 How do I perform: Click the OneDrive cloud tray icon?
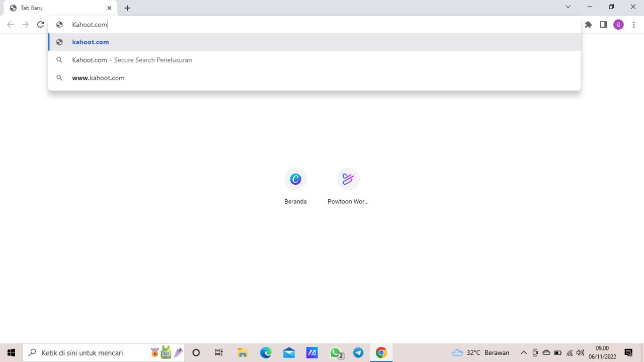546,353
